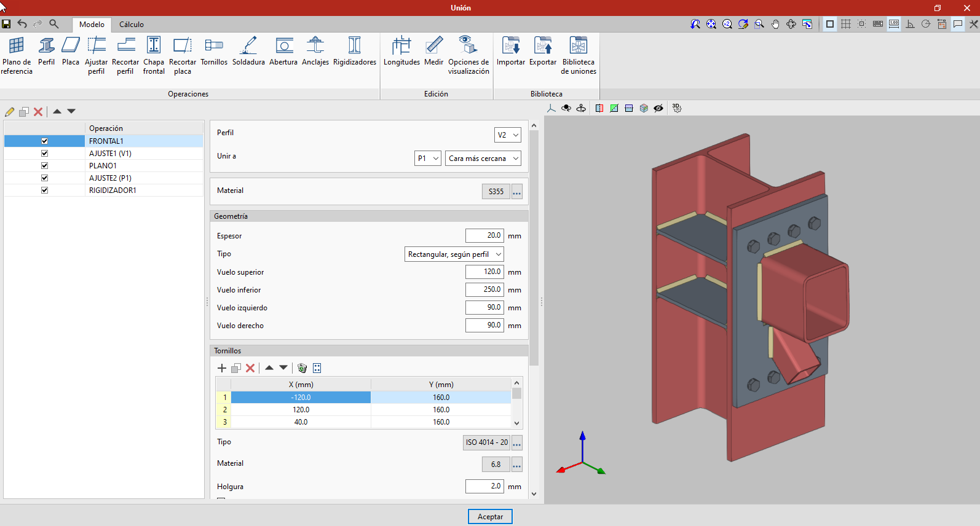Click the ISO 4014 - 20 bolt type button

[487, 442]
